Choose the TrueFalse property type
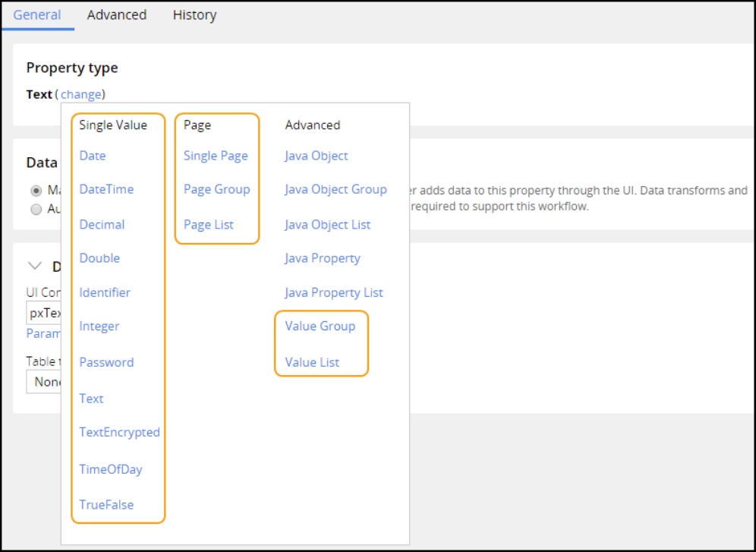 [x=106, y=504]
